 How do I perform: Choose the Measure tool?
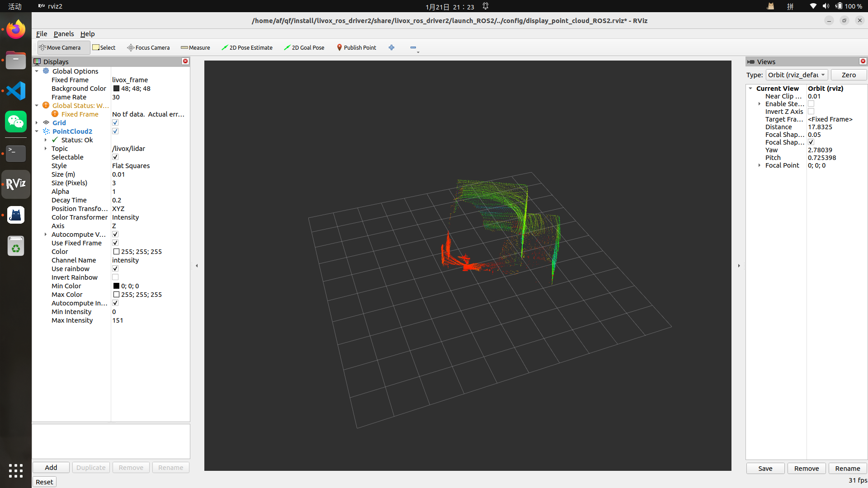pos(195,47)
